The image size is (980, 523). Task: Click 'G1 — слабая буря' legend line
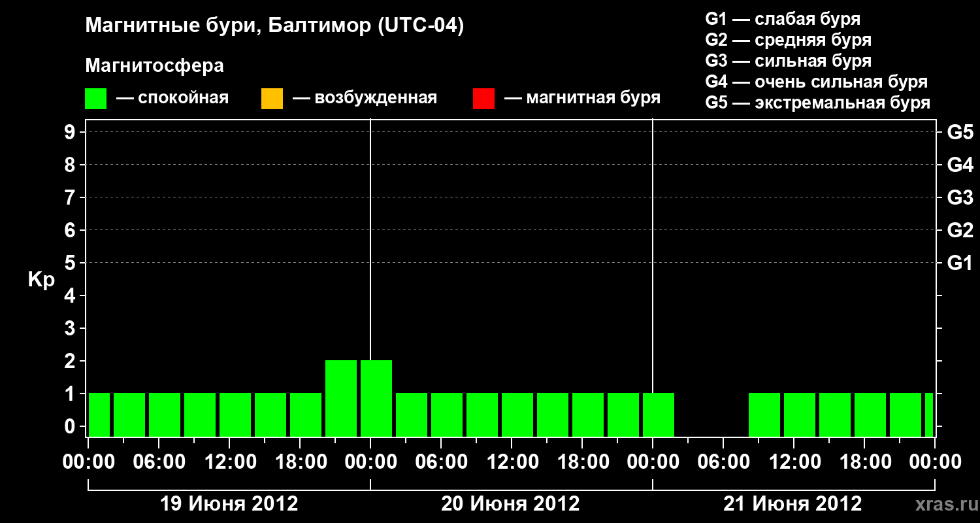[x=783, y=19]
